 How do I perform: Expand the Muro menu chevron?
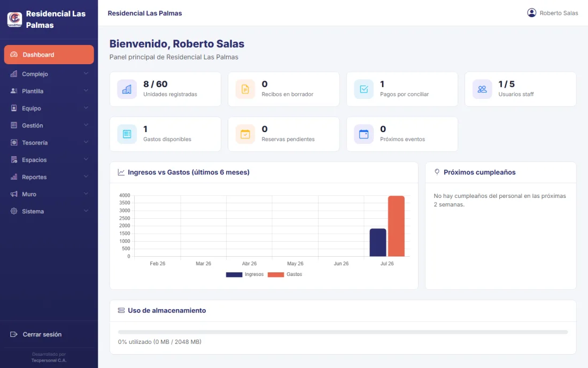pyautogui.click(x=86, y=194)
